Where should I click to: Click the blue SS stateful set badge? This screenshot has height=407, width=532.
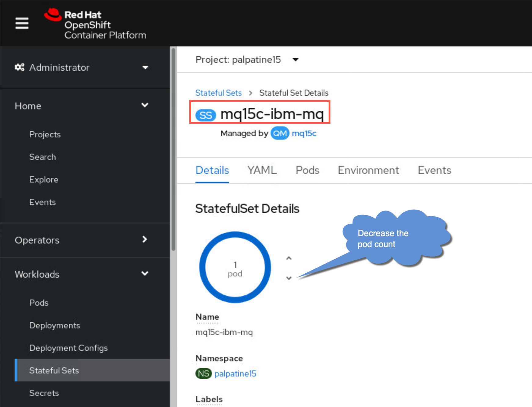pos(206,115)
